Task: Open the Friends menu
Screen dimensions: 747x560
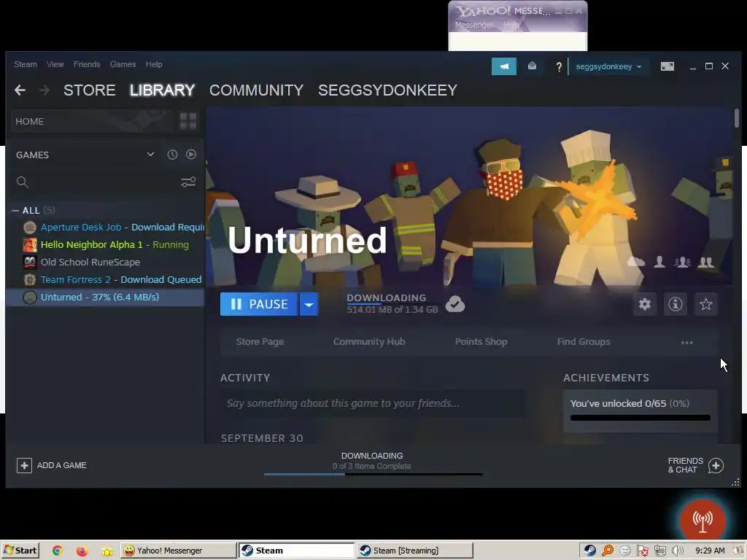Action: (87, 64)
